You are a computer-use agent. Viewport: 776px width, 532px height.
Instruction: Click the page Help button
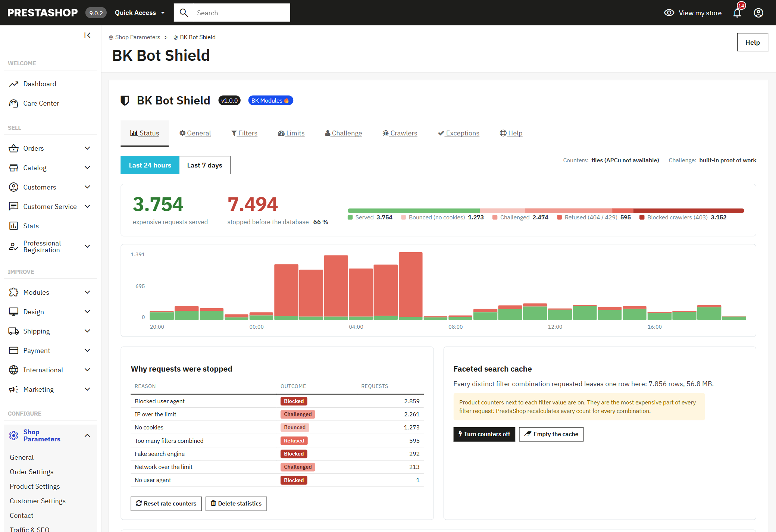click(x=752, y=42)
